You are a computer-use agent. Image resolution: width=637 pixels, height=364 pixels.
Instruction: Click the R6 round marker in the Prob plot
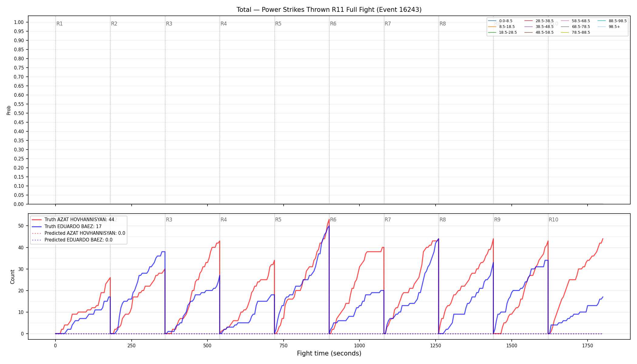click(333, 24)
